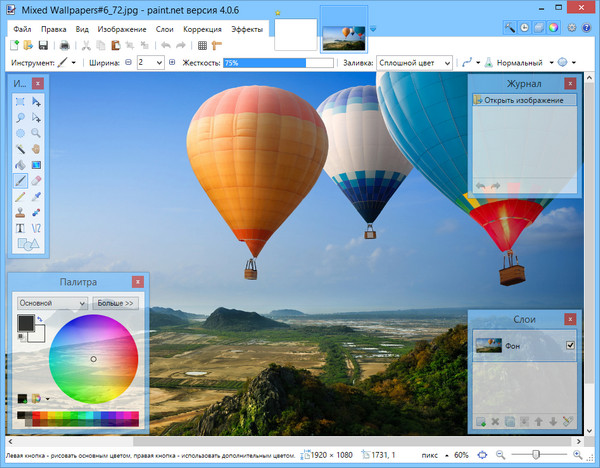The height and width of the screenshot is (468, 600).
Task: Select the Paint Bucket tool
Action: coord(20,164)
